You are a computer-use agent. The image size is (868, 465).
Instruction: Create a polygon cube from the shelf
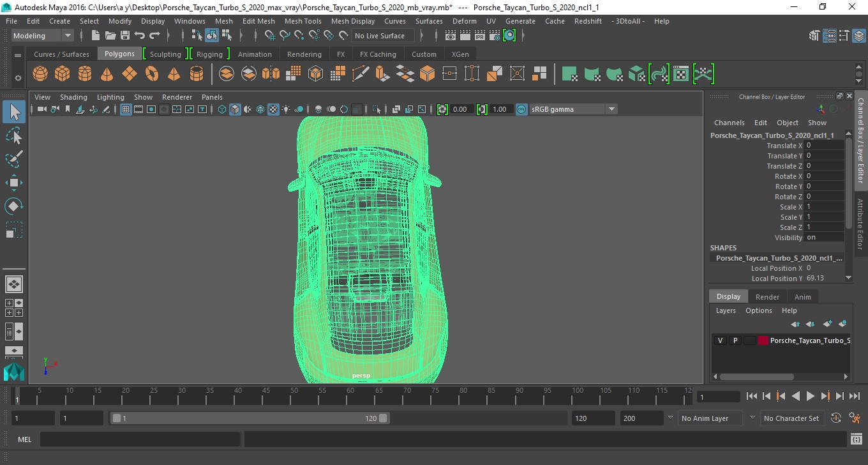click(x=62, y=74)
